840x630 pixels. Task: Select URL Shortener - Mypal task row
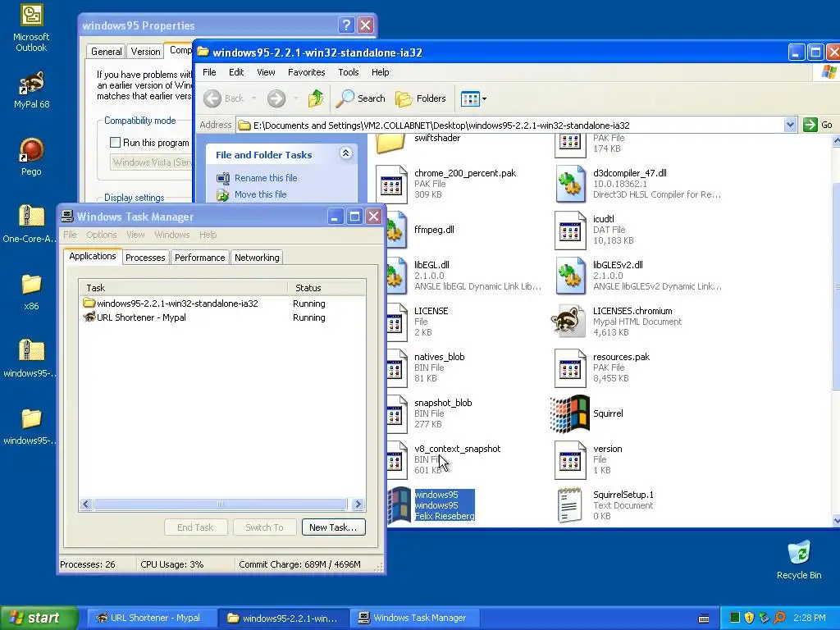click(221, 317)
